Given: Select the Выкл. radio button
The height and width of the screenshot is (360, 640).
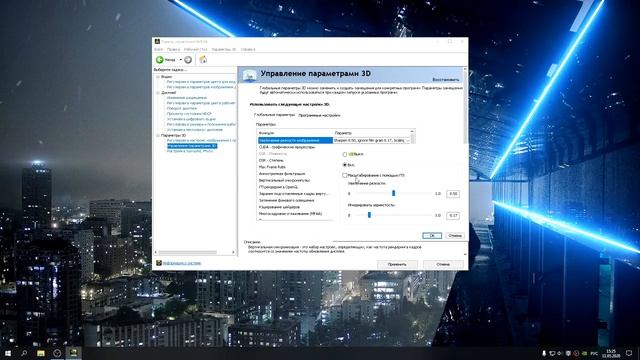Looking at the screenshot, I should (x=345, y=154).
